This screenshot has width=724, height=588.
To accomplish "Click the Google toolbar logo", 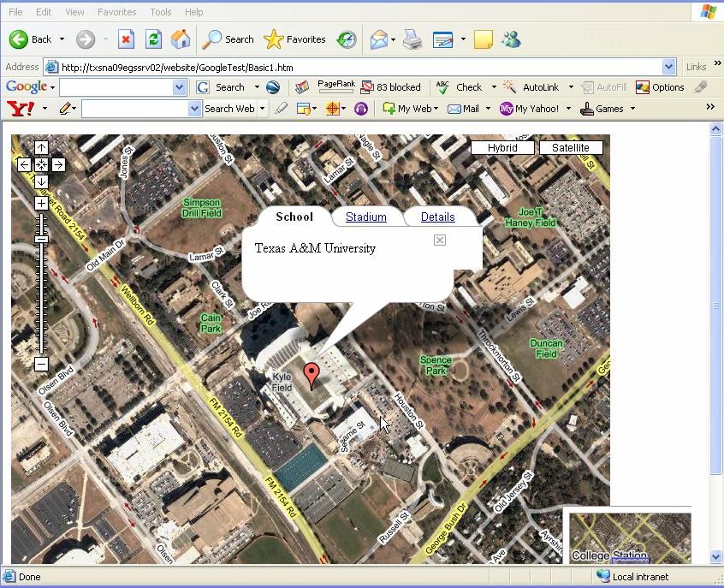I will 27,86.
